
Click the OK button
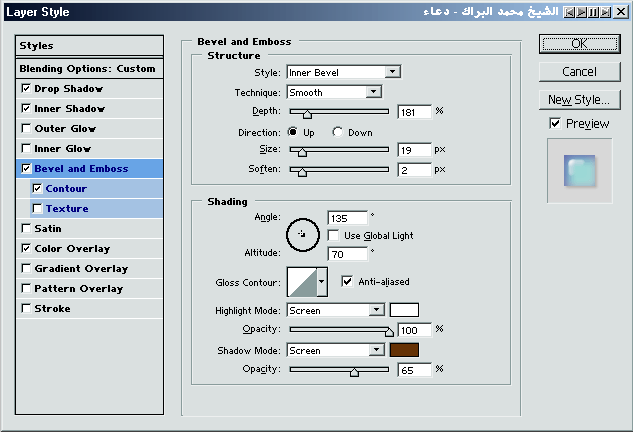580,44
